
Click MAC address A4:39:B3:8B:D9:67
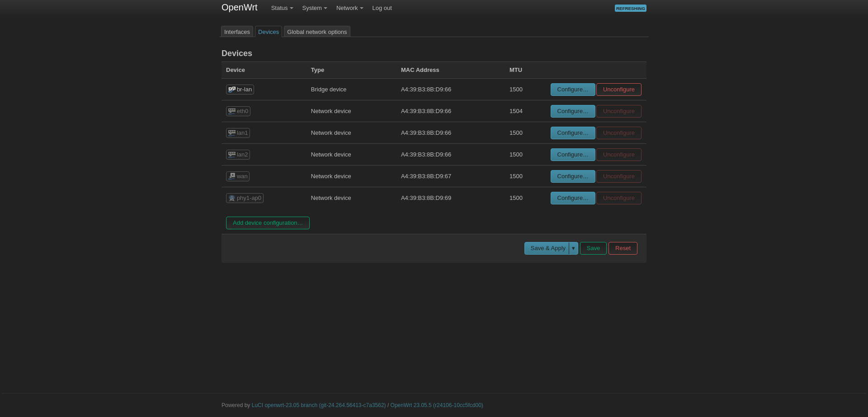[x=426, y=176]
